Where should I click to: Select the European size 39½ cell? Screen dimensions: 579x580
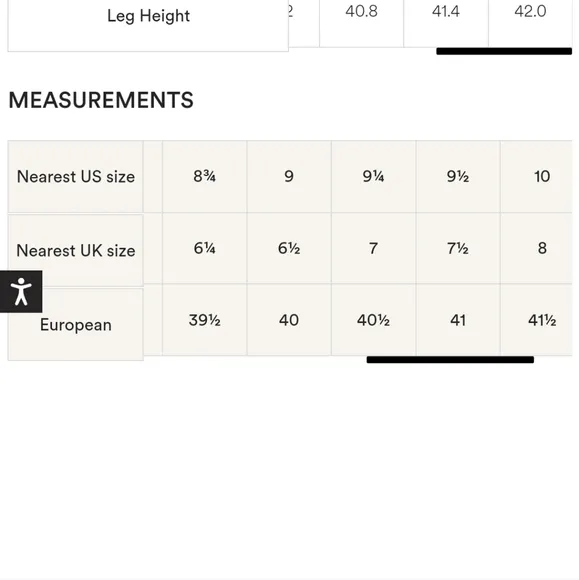point(205,320)
